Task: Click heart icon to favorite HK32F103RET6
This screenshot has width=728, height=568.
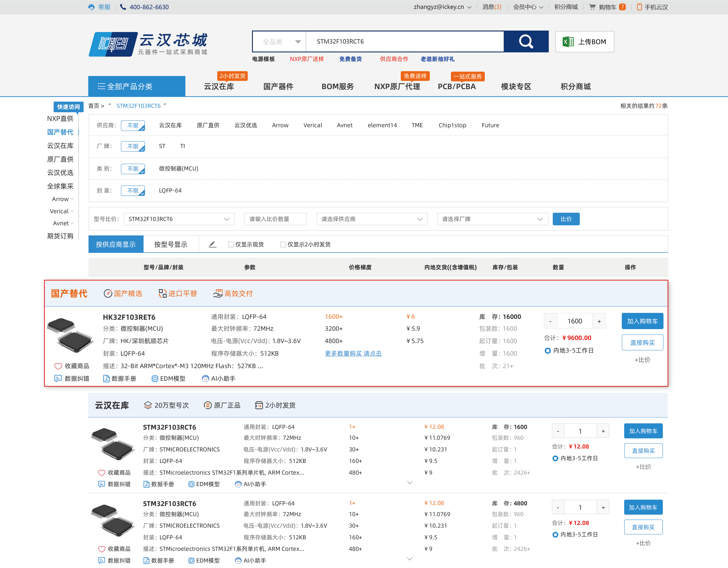Action: click(x=58, y=366)
